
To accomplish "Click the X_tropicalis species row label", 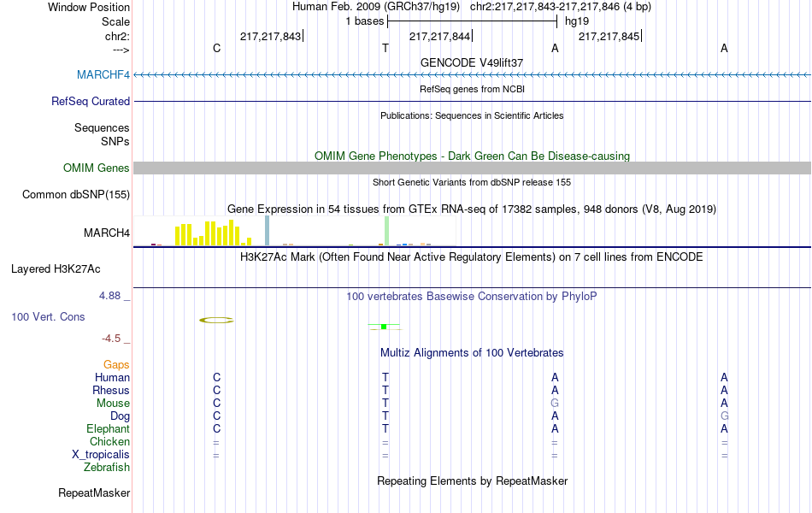I will [x=101, y=455].
